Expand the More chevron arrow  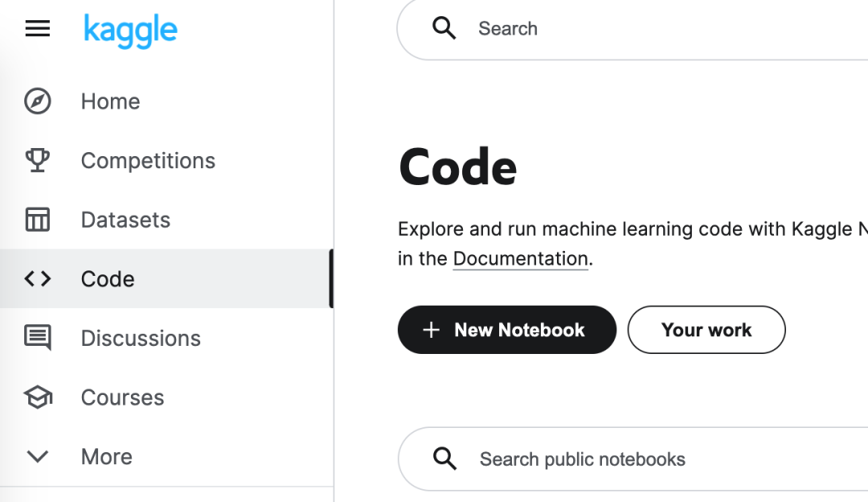(x=38, y=457)
